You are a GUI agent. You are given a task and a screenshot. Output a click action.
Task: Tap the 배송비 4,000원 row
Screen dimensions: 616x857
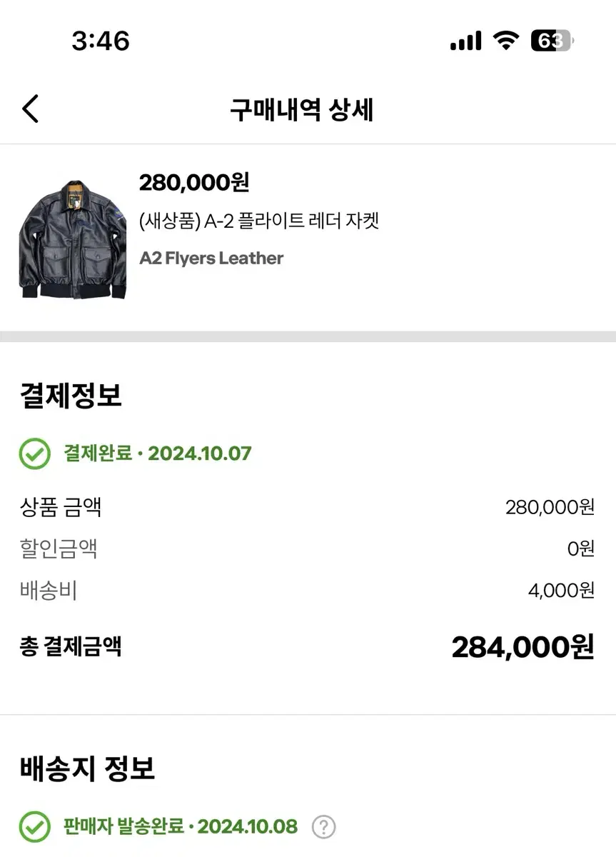308,591
